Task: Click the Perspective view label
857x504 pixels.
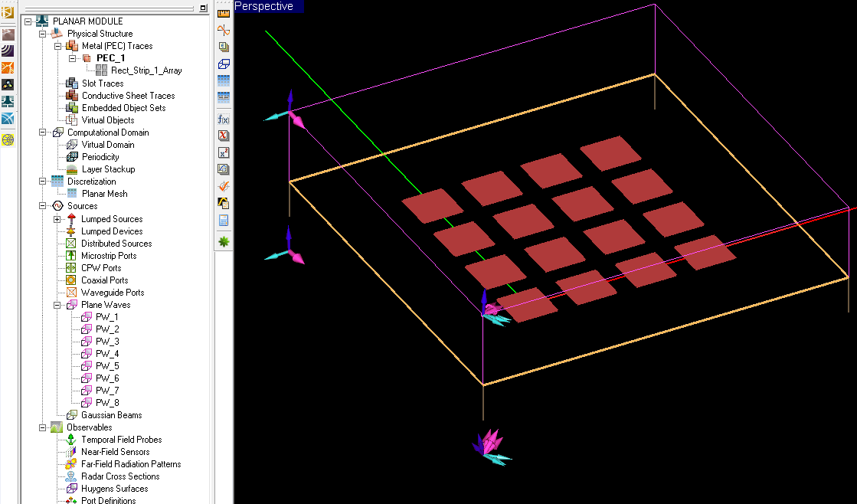Action: coord(264,6)
